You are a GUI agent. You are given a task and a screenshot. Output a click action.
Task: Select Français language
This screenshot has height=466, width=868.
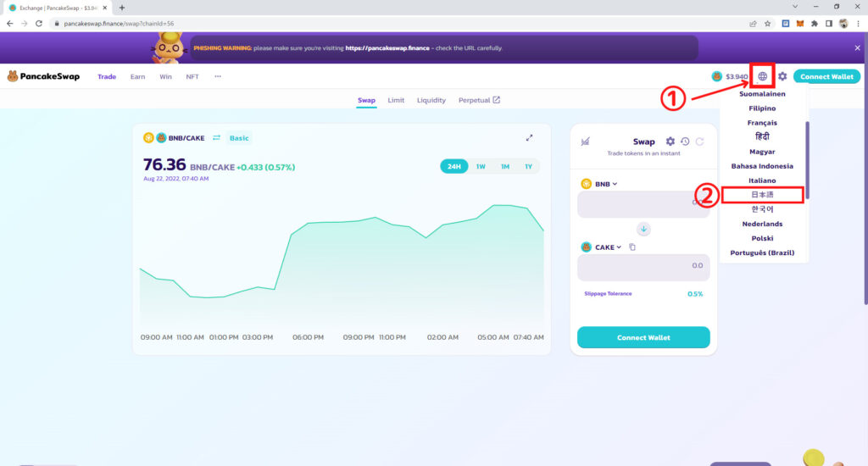762,123
